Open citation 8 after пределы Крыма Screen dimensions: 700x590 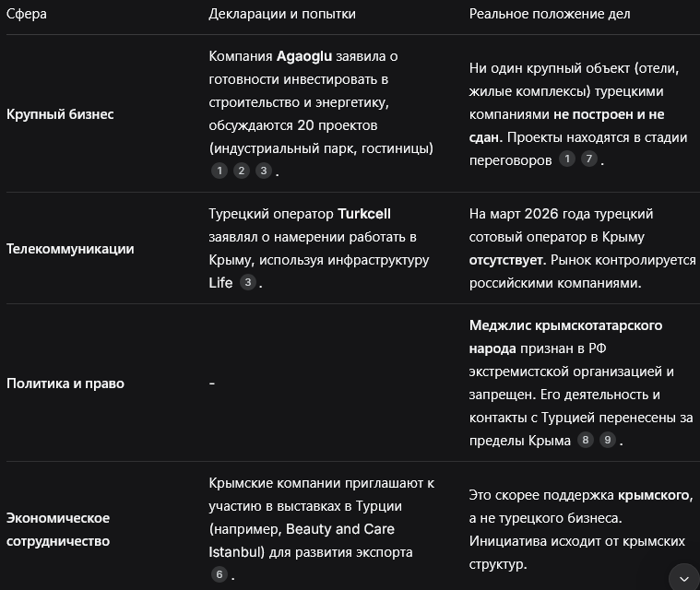pos(586,440)
